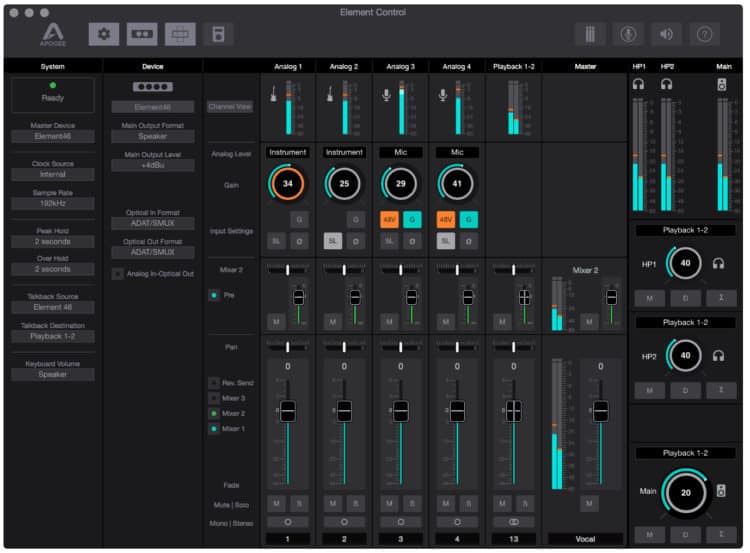Screen dimensions: 750x553
Task: Activate the talkback microphone toolbar icon
Action: pyautogui.click(x=628, y=34)
